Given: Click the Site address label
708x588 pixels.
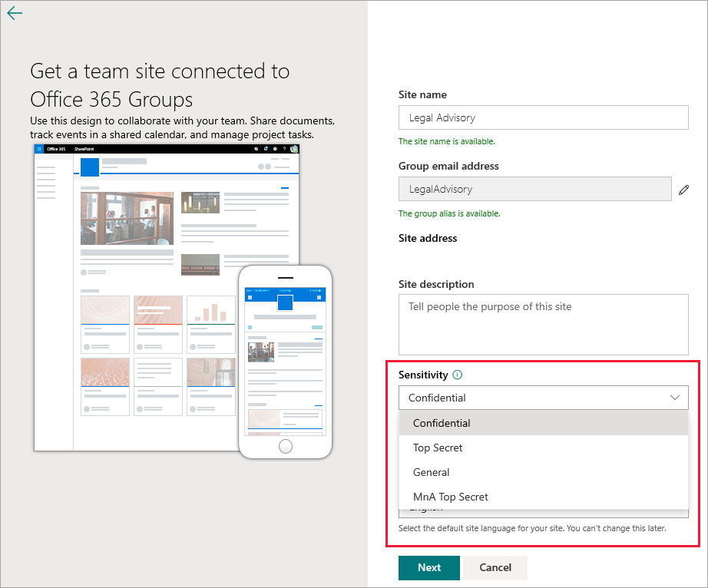Looking at the screenshot, I should coord(428,238).
